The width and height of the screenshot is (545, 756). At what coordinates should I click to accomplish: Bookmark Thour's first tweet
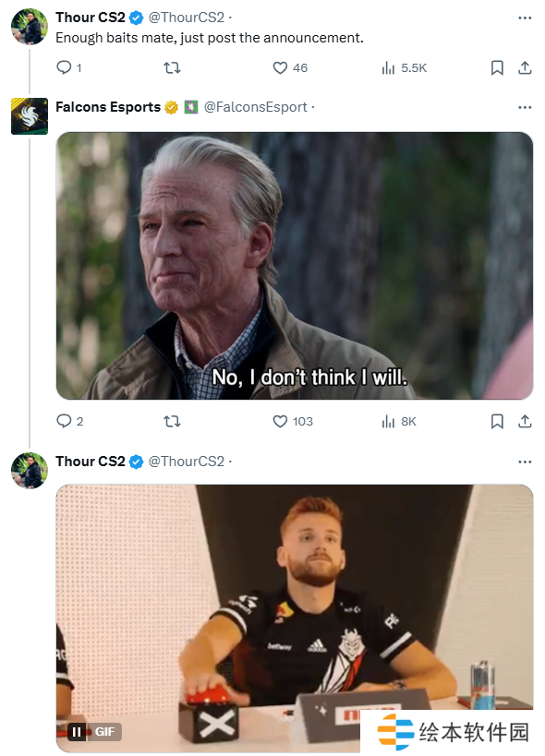pos(497,67)
